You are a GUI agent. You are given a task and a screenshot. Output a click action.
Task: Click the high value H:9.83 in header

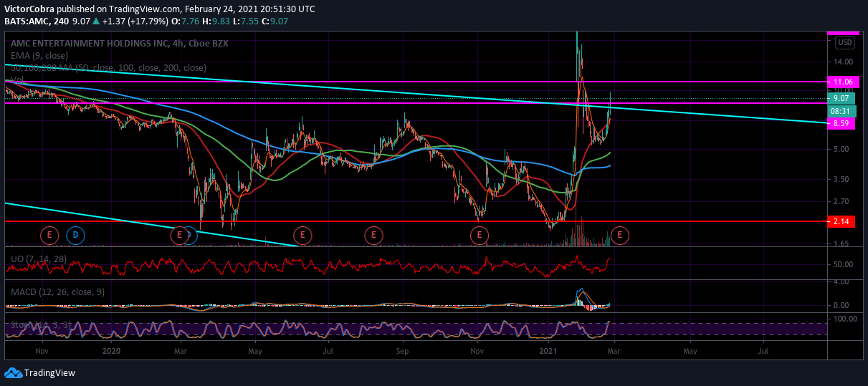point(215,21)
